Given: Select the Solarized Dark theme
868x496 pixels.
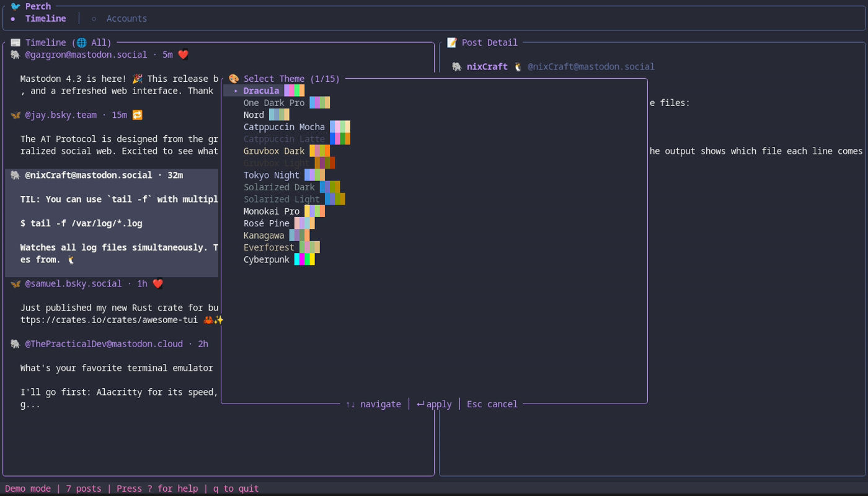Looking at the screenshot, I should coord(279,187).
